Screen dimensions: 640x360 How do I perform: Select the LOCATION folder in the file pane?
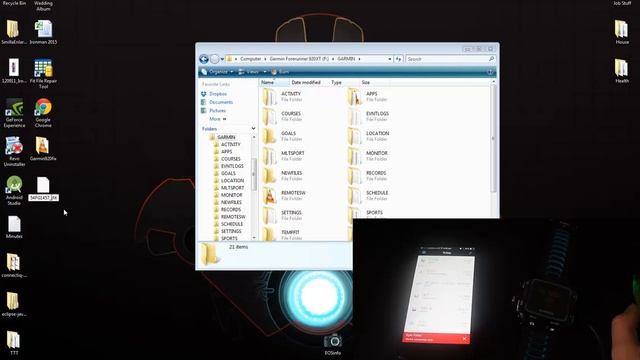(x=369, y=136)
